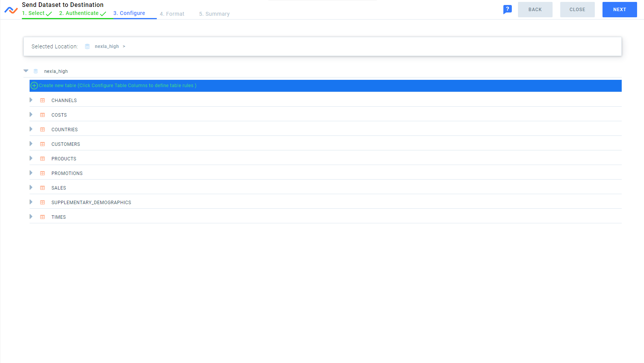Click the BACK button
Viewport: 644px width, 363px height.
pyautogui.click(x=535, y=10)
